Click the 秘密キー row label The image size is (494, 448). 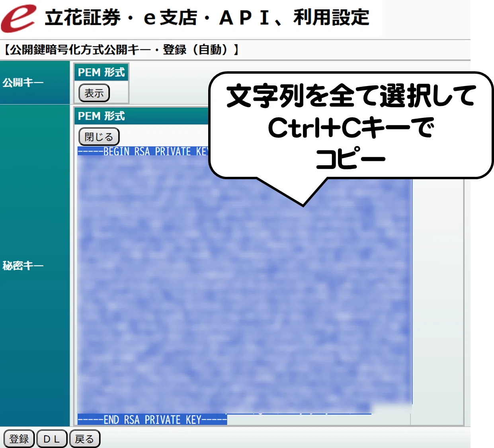click(23, 265)
